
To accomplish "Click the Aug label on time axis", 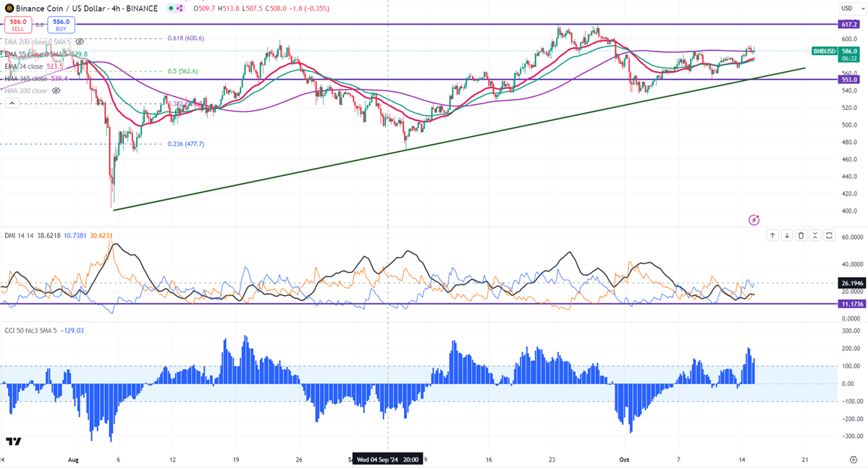I will click(x=73, y=460).
